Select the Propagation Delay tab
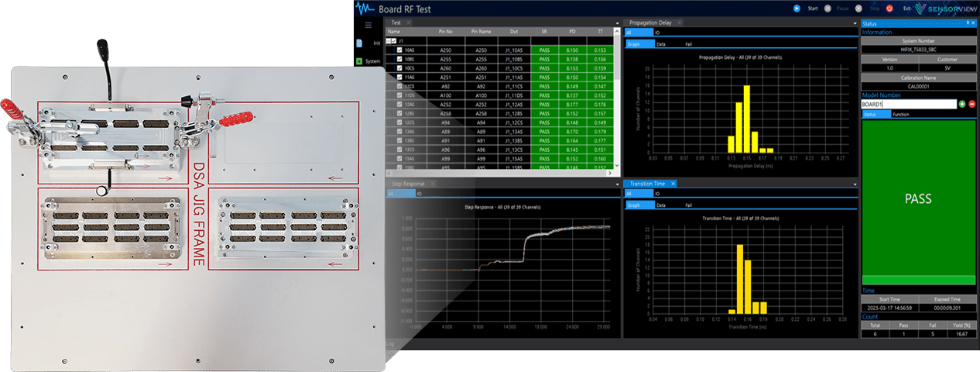Image resolution: width=980 pixels, height=372 pixels. click(x=651, y=23)
